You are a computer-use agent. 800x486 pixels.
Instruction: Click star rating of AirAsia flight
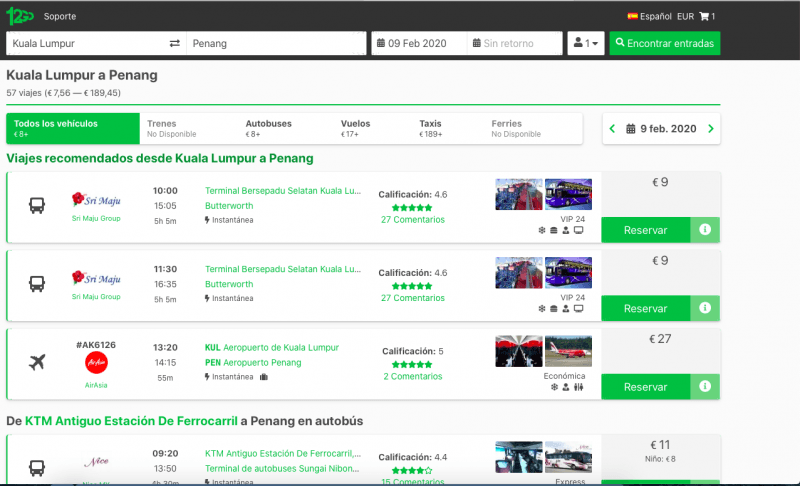point(412,365)
